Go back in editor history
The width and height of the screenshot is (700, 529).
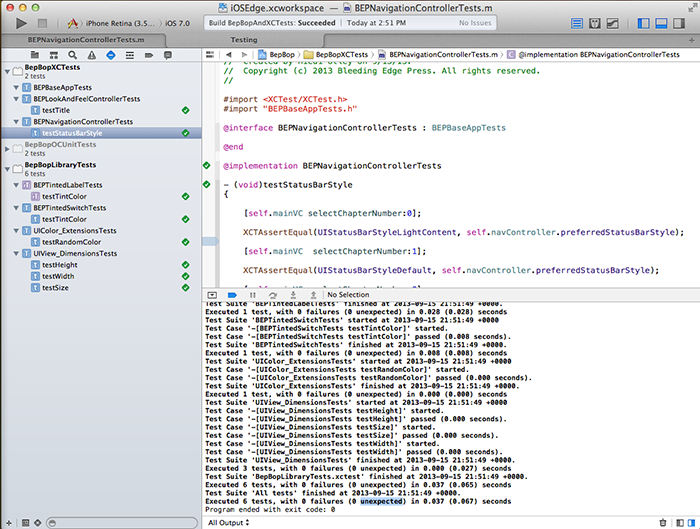[229, 54]
